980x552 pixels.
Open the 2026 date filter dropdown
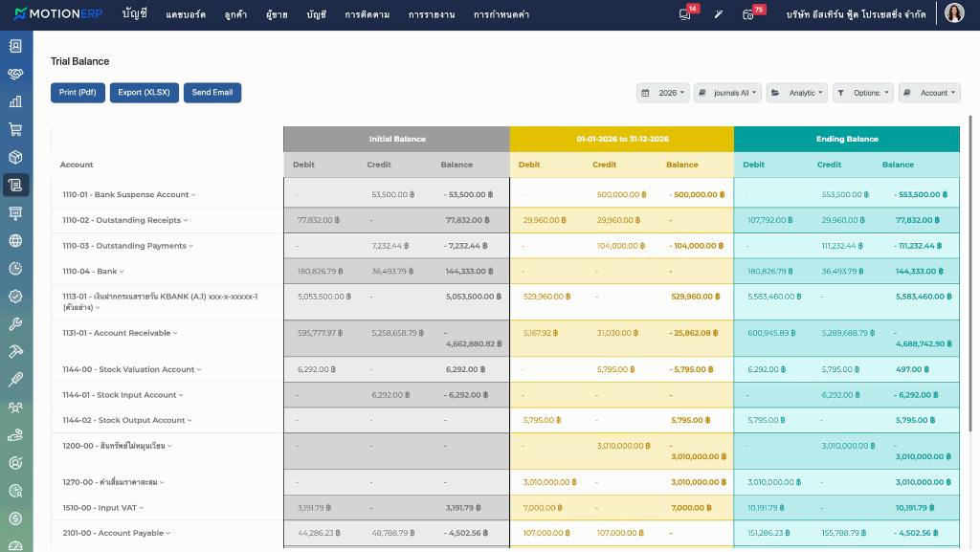[x=663, y=93]
